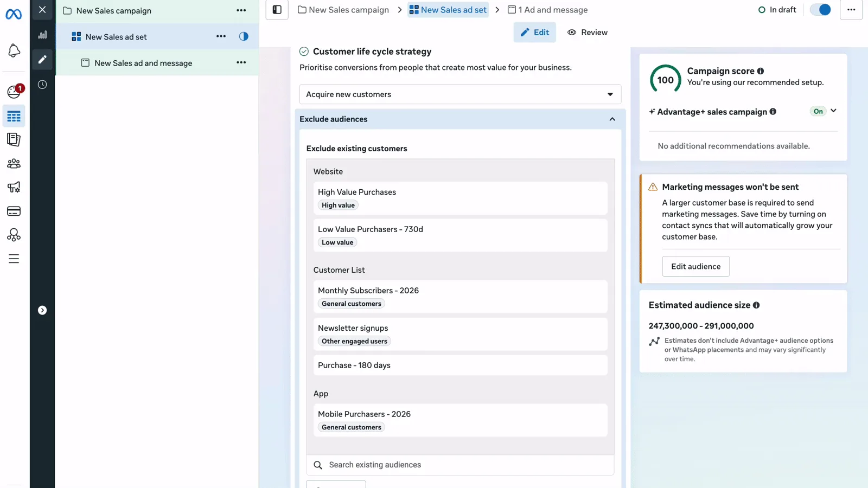
Task: Open the cookie icon with red badge
Action: (x=14, y=91)
